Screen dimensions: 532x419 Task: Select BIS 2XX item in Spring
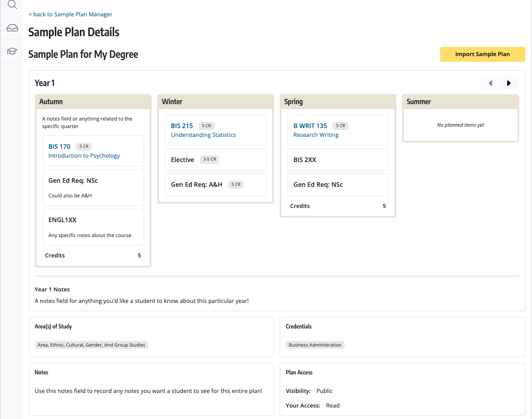coord(338,160)
